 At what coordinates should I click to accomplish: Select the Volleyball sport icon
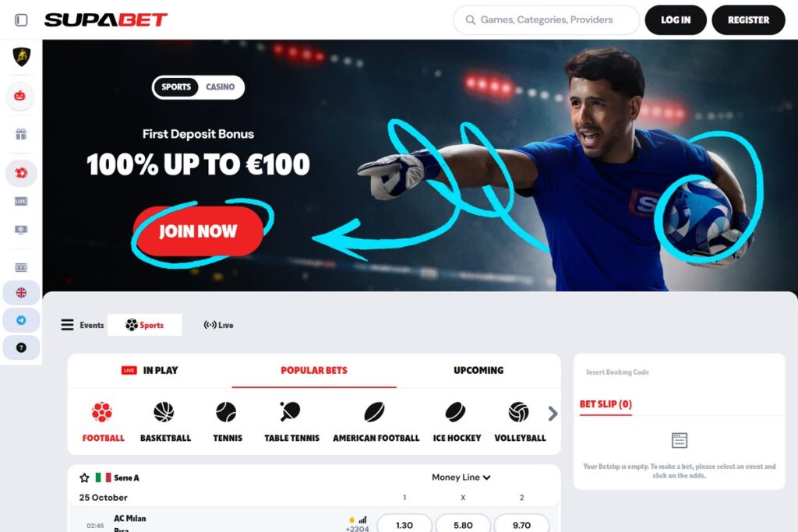coord(518,412)
